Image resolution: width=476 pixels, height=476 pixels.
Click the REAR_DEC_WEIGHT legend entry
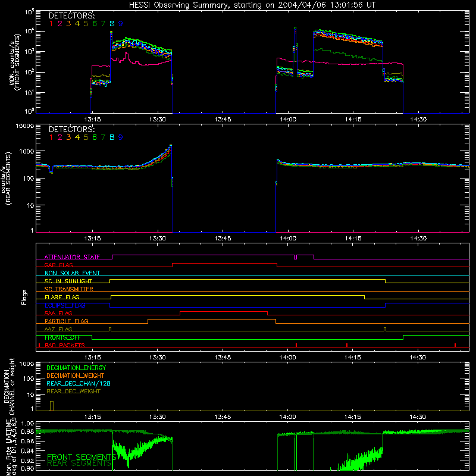73,392
